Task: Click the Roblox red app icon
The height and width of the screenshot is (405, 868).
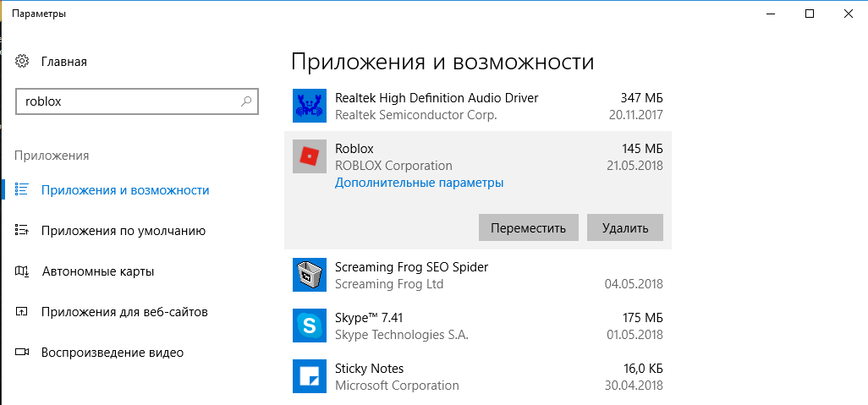Action: 309,156
